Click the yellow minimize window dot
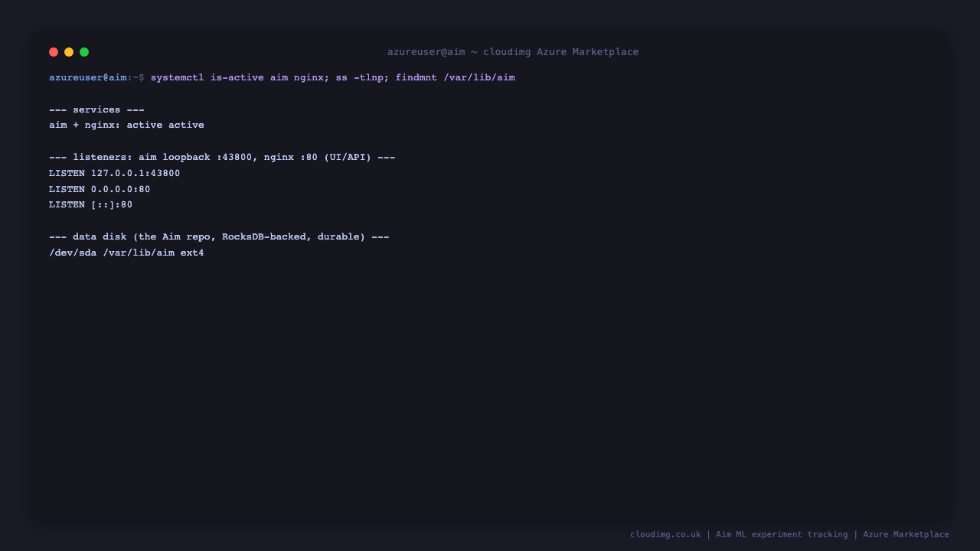Screen dimensions: 980x551 pyautogui.click(x=69, y=52)
